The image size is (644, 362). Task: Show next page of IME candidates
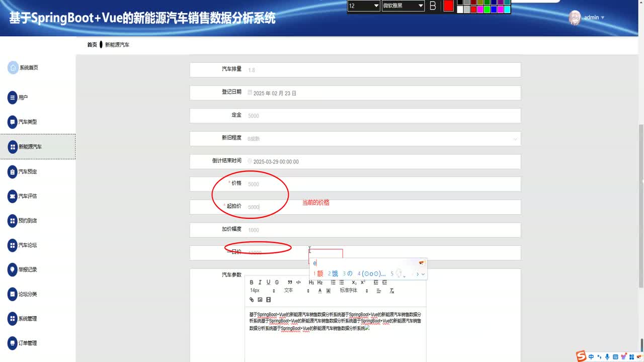click(x=418, y=274)
